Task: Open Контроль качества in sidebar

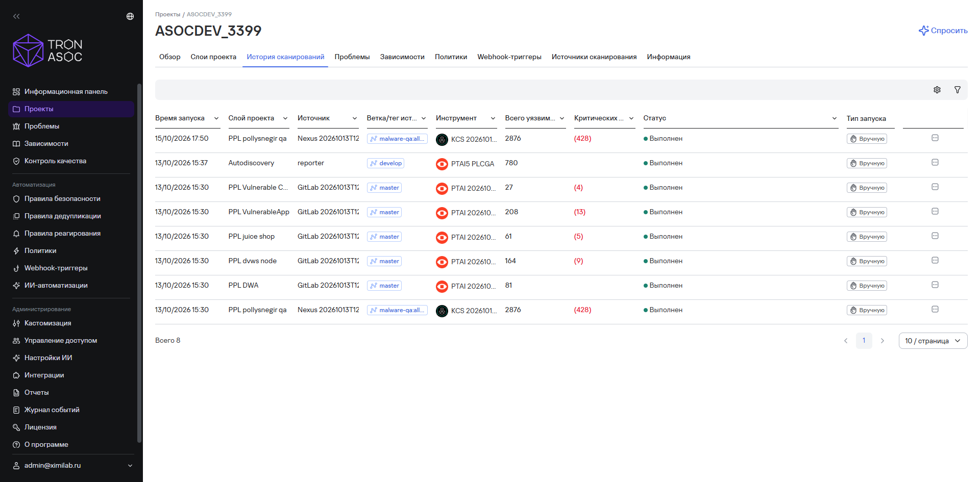Action: [x=71, y=161]
